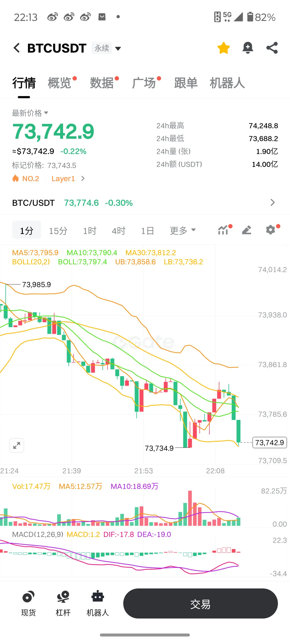Open the Layer1 tag link
This screenshot has width=290, height=644.
[x=63, y=179]
